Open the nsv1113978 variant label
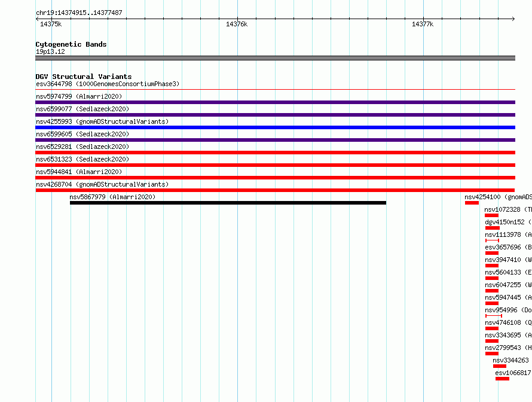The image size is (532, 402). tap(508, 234)
